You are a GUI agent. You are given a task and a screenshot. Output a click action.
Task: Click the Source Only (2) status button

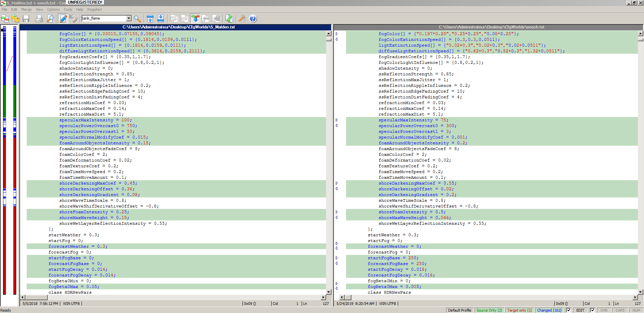pyautogui.click(x=489, y=310)
